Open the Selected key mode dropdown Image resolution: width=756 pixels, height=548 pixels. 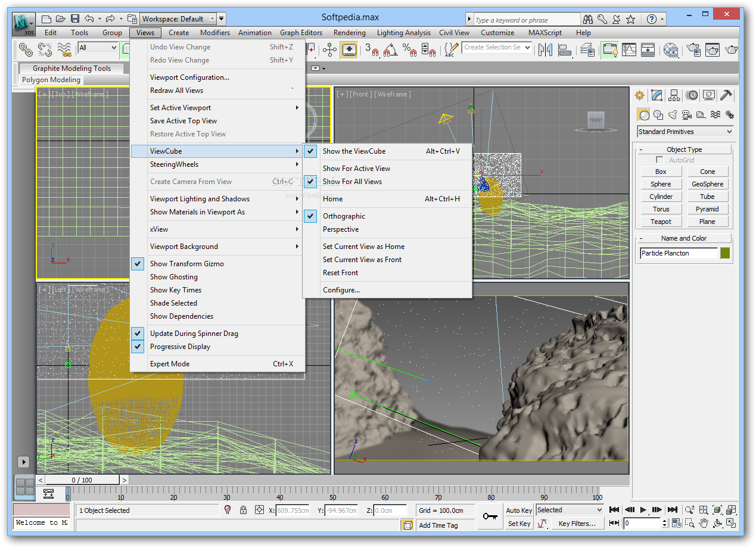point(570,510)
